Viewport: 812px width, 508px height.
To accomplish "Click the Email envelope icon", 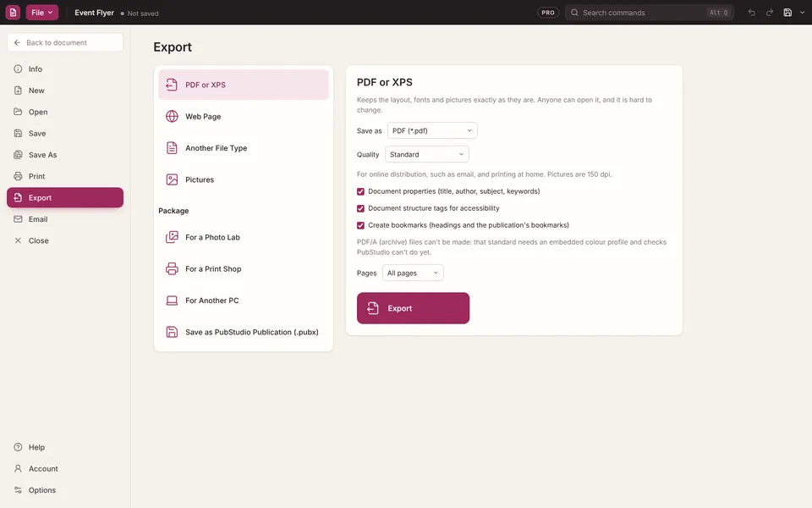I will point(18,218).
